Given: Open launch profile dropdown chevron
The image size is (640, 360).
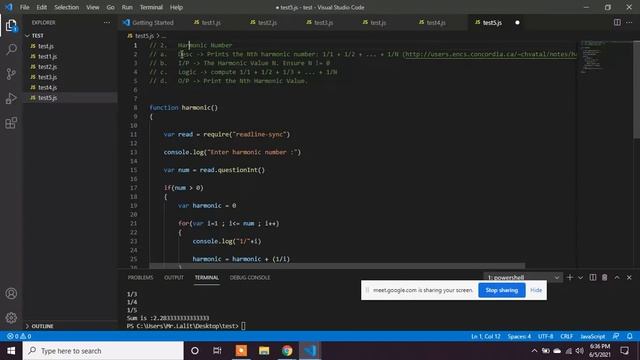Looking at the screenshot, I should pyautogui.click(x=580, y=277).
